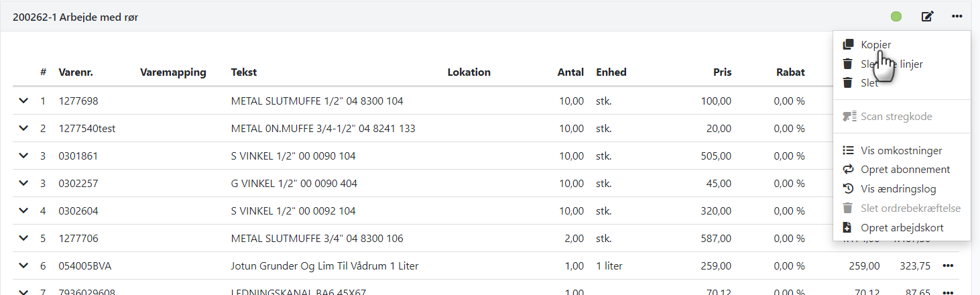Select Kopier from the menu
The image size is (980, 295).
click(875, 44)
